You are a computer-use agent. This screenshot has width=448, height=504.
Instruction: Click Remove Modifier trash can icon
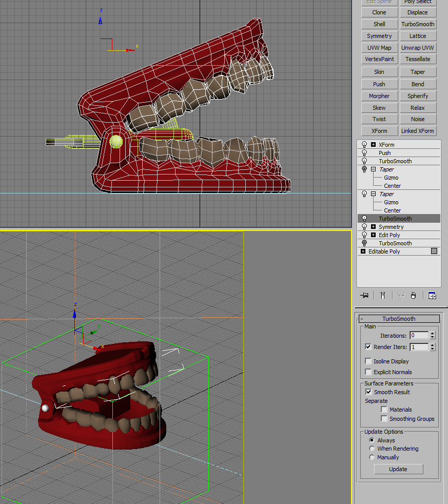click(413, 296)
